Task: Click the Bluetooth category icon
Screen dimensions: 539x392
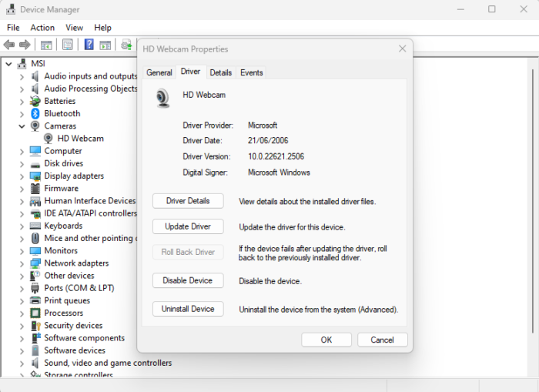Action: (x=35, y=113)
